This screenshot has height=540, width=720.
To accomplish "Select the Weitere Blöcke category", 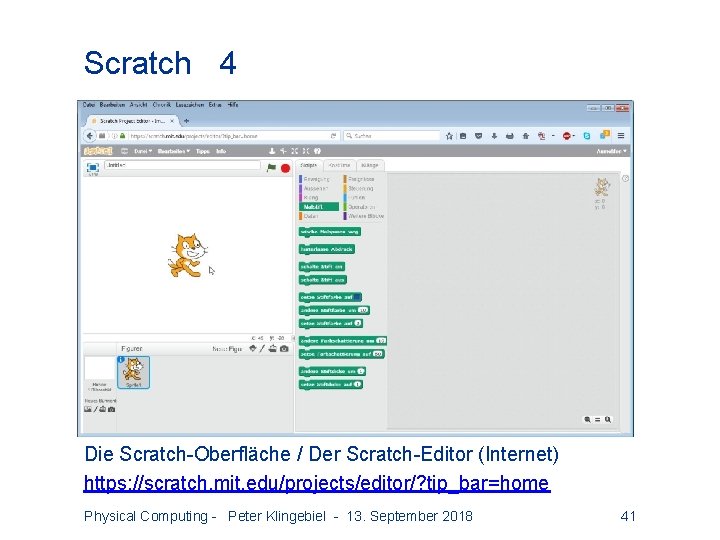I will (366, 216).
